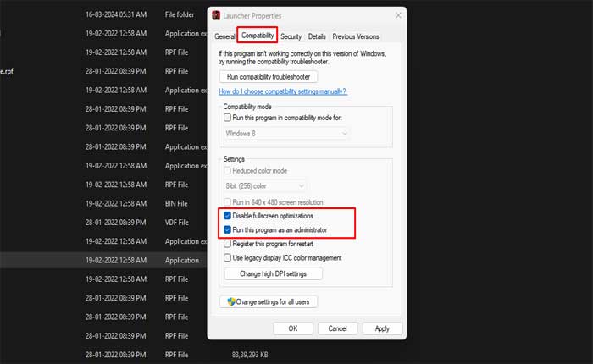593x364 pixels.
Task: Toggle Run this program as an administrator
Action: [227, 230]
